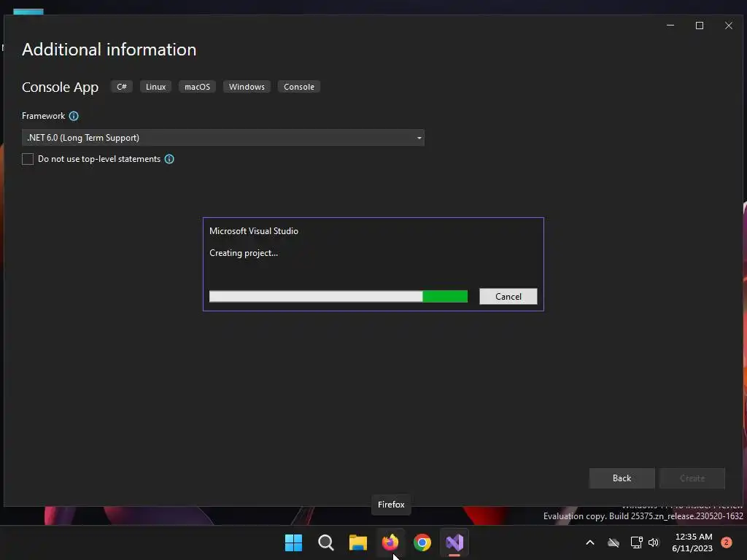Click the C# tag
747x560 pixels.
[x=122, y=87]
